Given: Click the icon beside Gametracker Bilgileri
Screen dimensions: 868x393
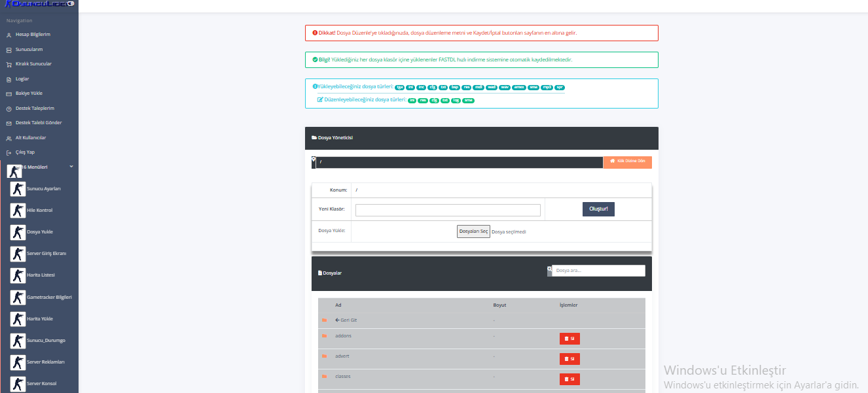Looking at the screenshot, I should 18,298.
